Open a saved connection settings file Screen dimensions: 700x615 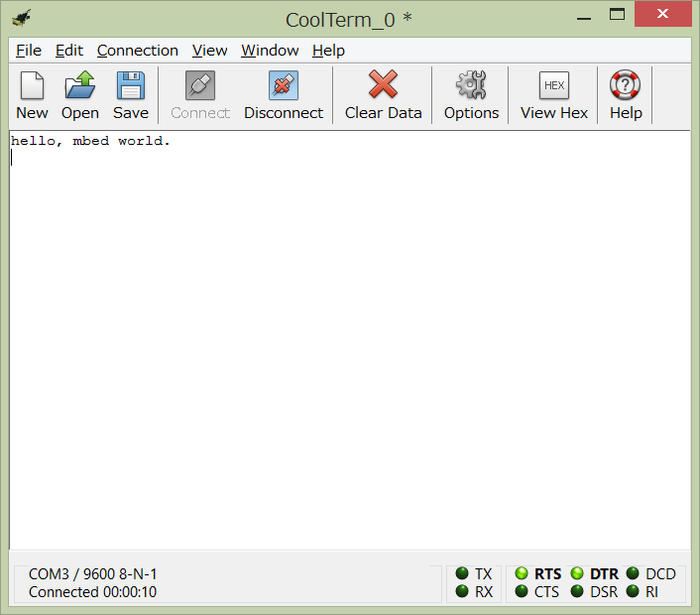click(80, 94)
